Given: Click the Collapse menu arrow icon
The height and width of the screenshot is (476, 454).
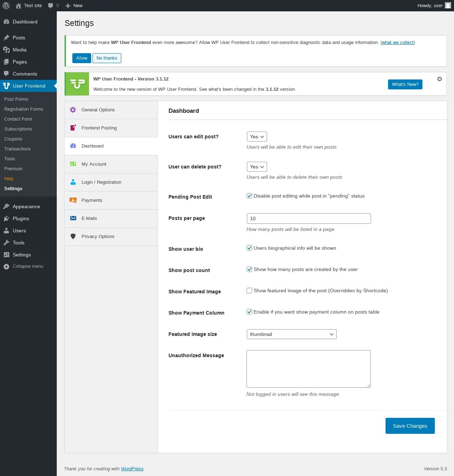Looking at the screenshot, I should point(6,266).
